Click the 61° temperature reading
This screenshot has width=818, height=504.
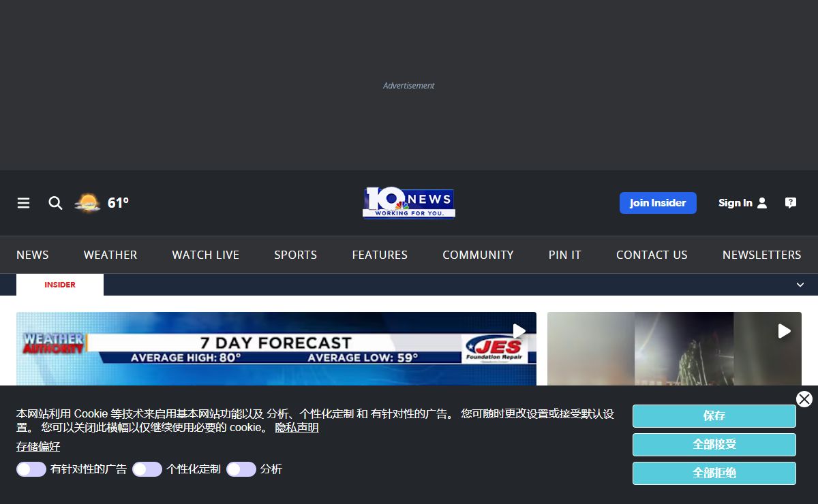click(x=118, y=203)
